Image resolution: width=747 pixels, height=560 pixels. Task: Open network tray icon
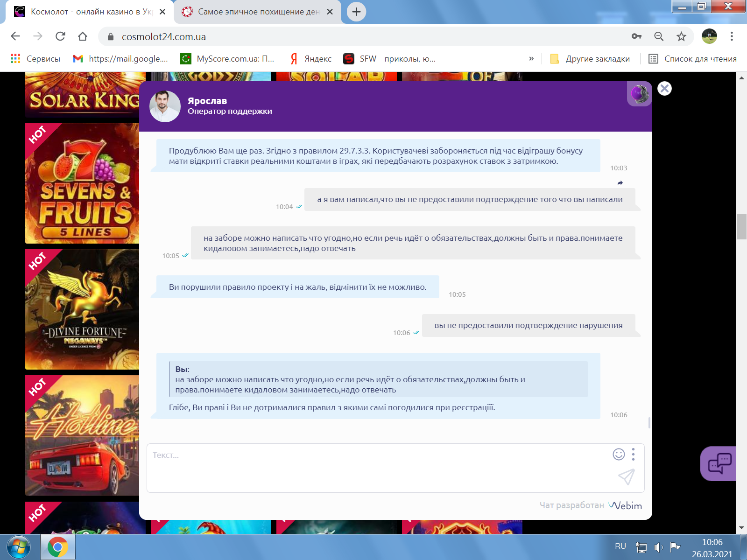641,547
